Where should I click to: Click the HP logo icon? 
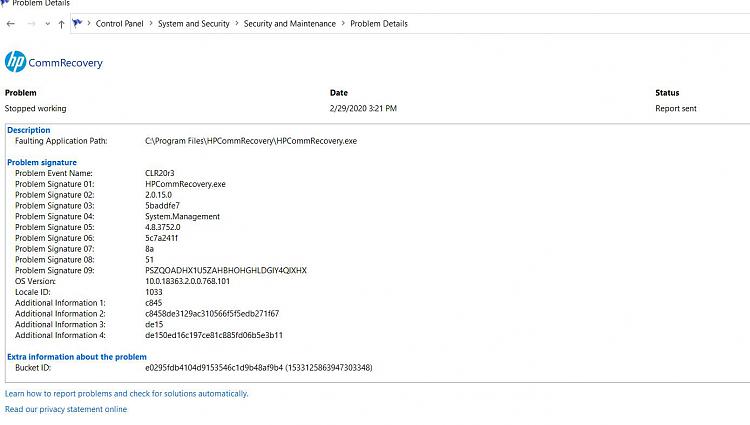[x=16, y=62]
